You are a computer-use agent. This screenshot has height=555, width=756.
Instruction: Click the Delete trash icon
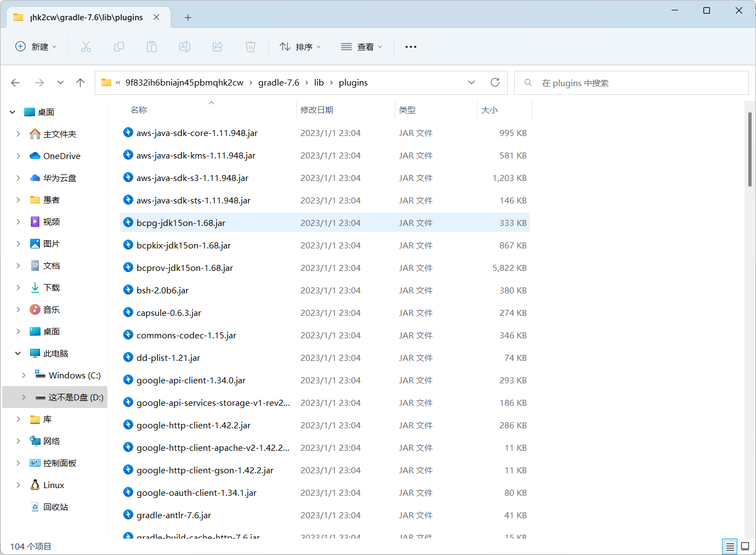coord(251,47)
